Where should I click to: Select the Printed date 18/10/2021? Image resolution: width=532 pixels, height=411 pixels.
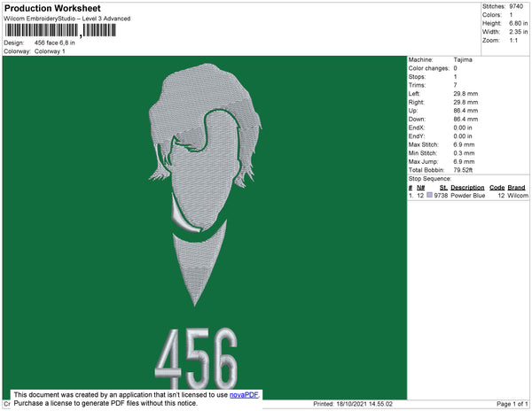click(x=351, y=404)
